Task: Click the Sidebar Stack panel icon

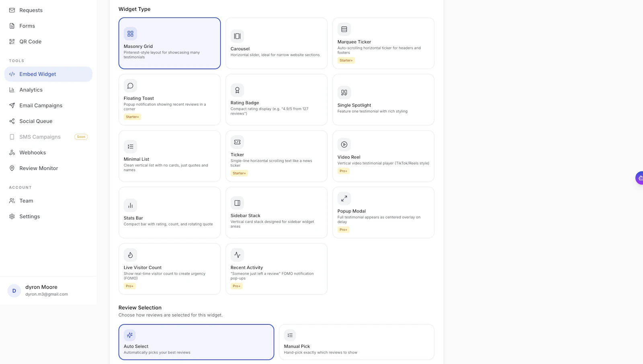Action: pyautogui.click(x=237, y=203)
